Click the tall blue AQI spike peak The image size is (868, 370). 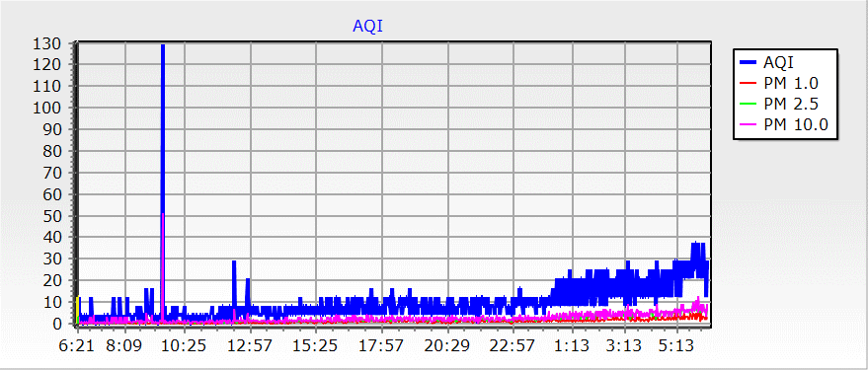[x=163, y=46]
